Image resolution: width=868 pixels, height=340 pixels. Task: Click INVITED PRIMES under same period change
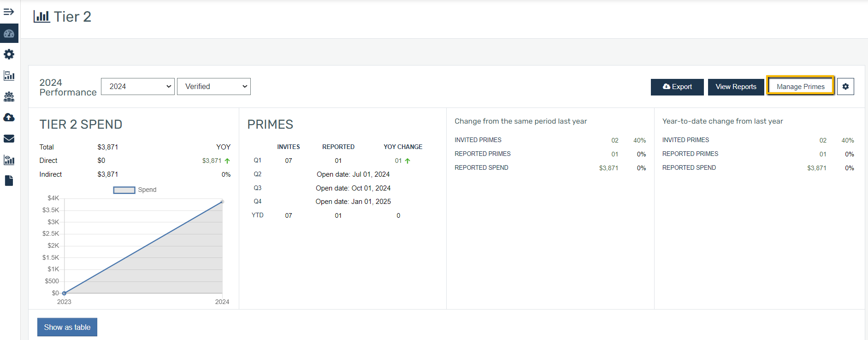click(x=478, y=140)
